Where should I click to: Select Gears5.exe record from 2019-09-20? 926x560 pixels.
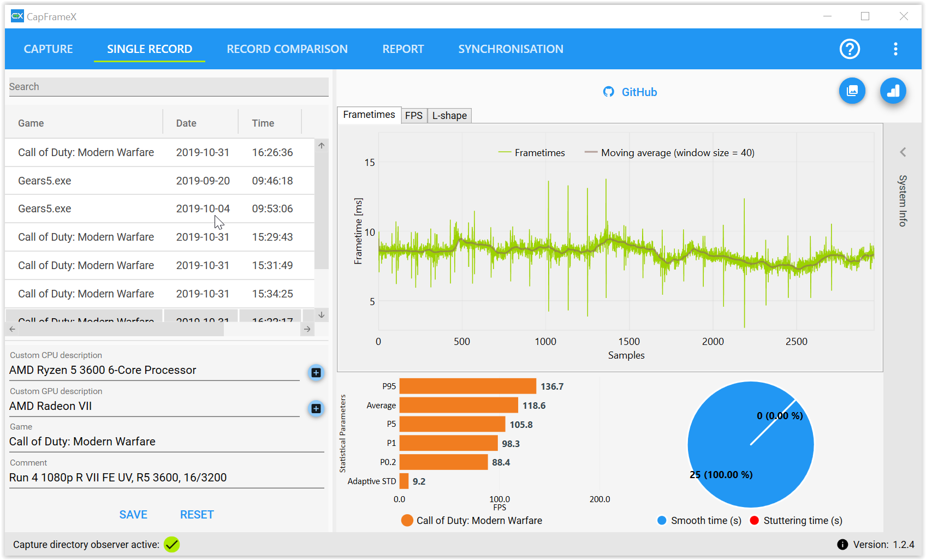[x=160, y=181]
